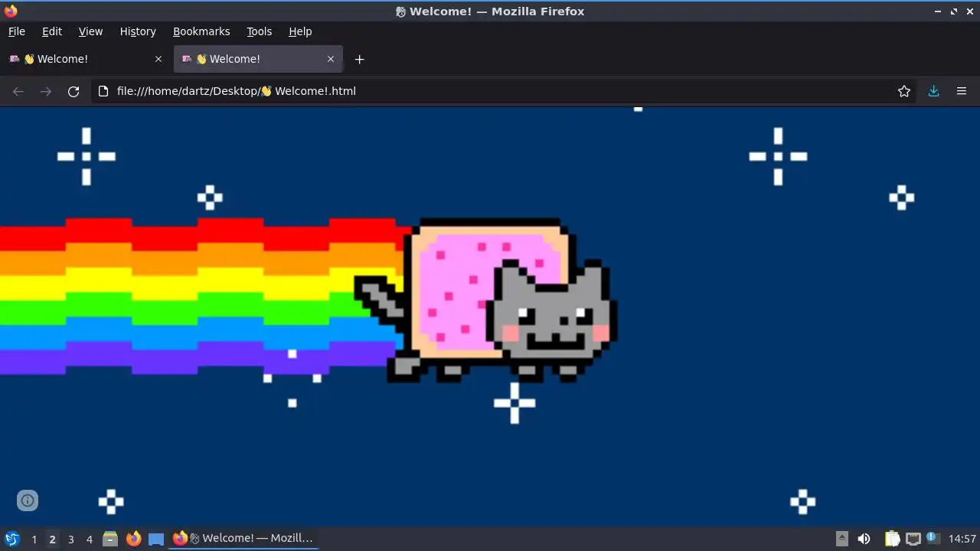980x551 pixels.
Task: Switch to workspace 3
Action: click(x=70, y=539)
